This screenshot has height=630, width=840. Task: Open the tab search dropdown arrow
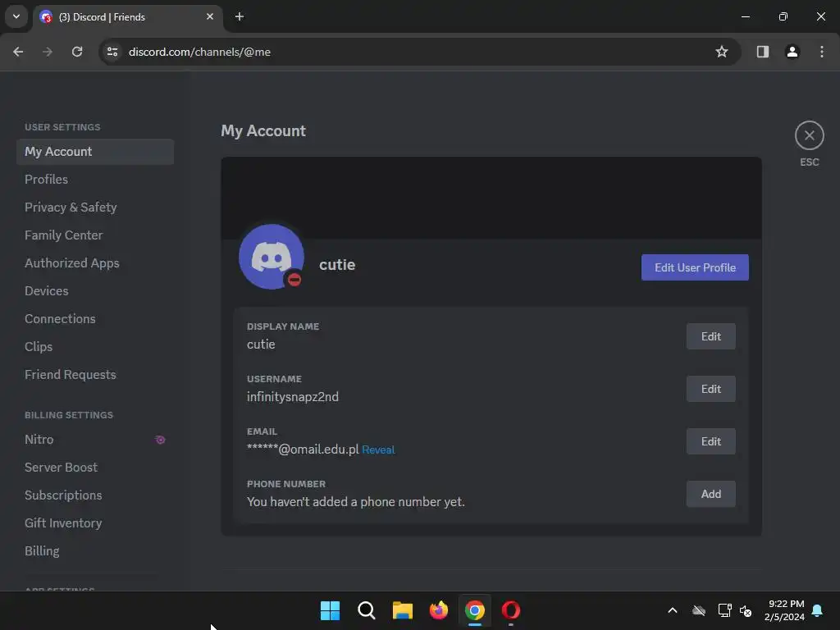coord(16,16)
